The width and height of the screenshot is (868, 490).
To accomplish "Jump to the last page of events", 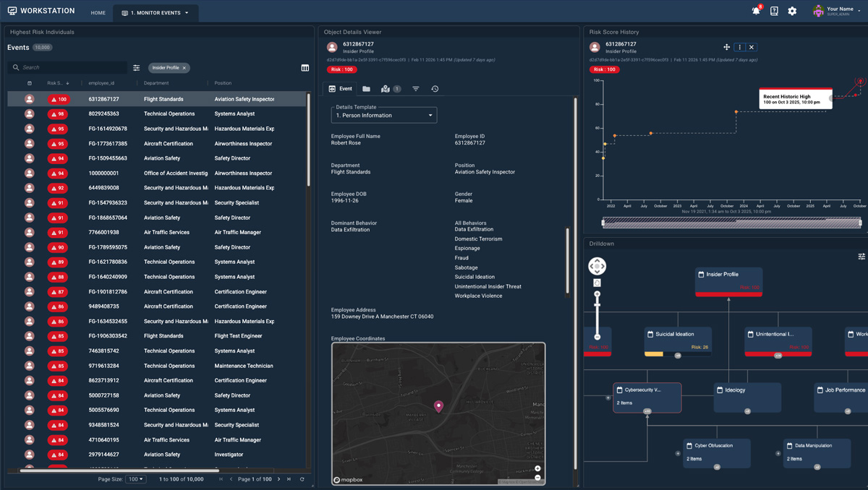I will 289,479.
